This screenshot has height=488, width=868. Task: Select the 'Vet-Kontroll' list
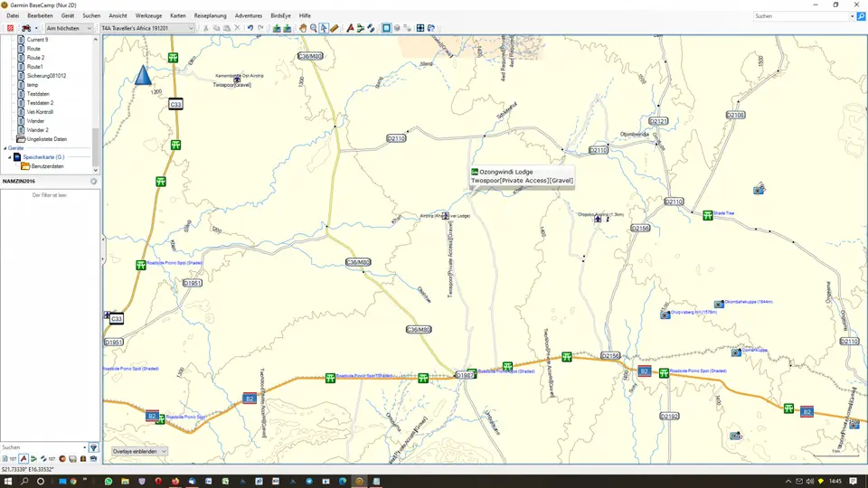click(40, 112)
